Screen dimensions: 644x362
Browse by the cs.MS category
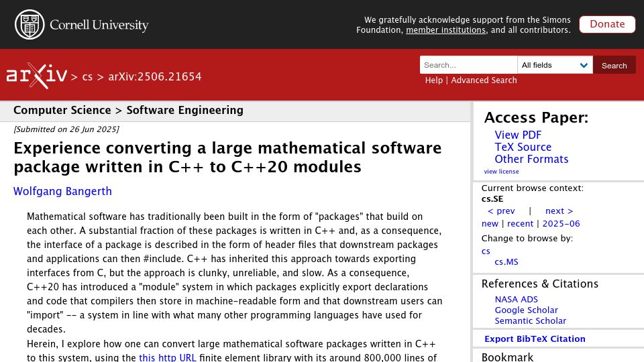tap(506, 262)
